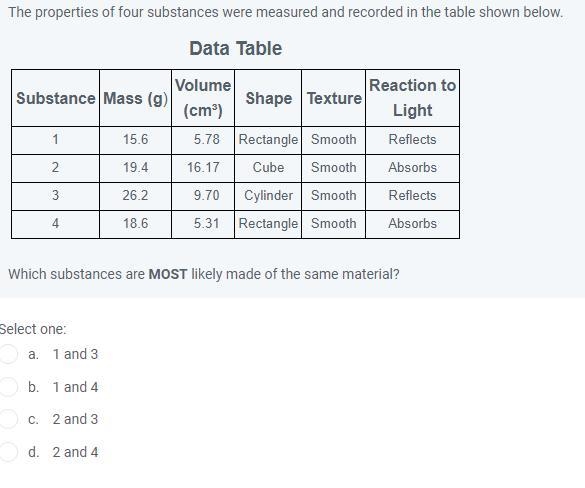
Task: Click the Data Table heading
Action: click(235, 48)
